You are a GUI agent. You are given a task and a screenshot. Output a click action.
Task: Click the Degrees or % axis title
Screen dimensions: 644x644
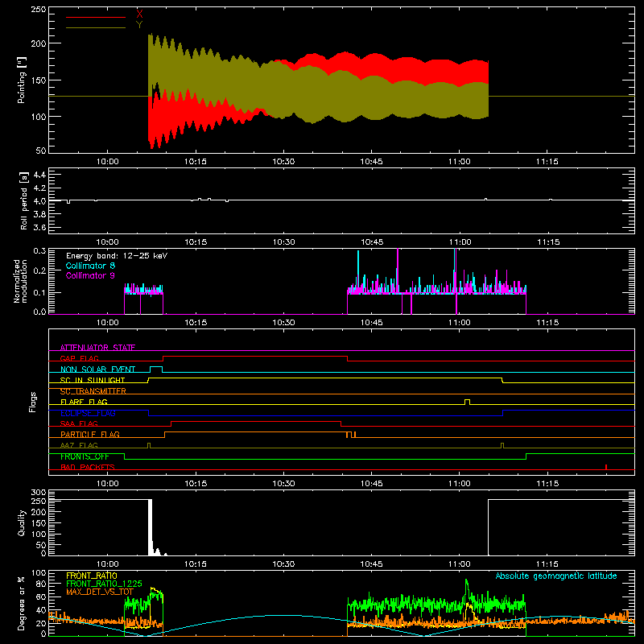coord(22,603)
